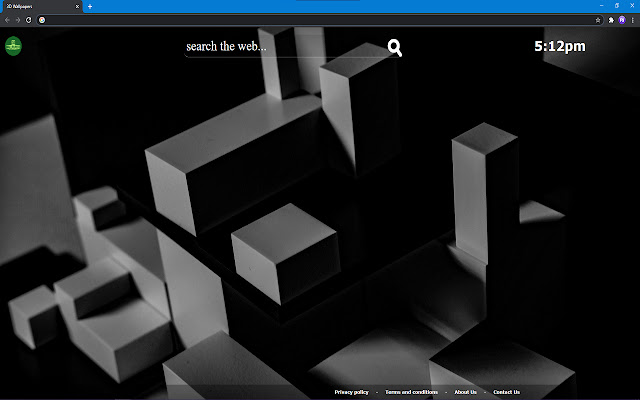Go back using the browser back arrow

[7, 20]
